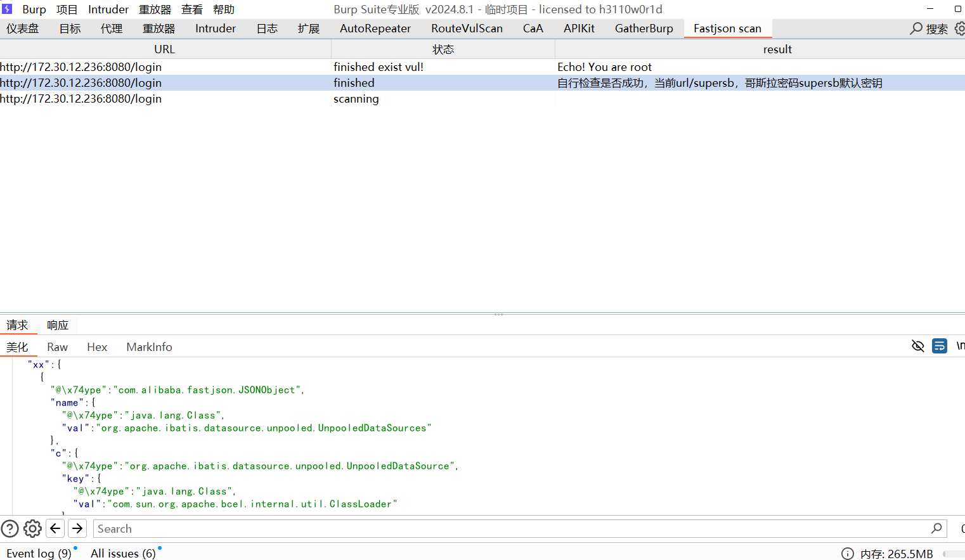Image resolution: width=965 pixels, height=560 pixels.
Task: Open the global search magnifier icon
Action: pyautogui.click(x=916, y=29)
